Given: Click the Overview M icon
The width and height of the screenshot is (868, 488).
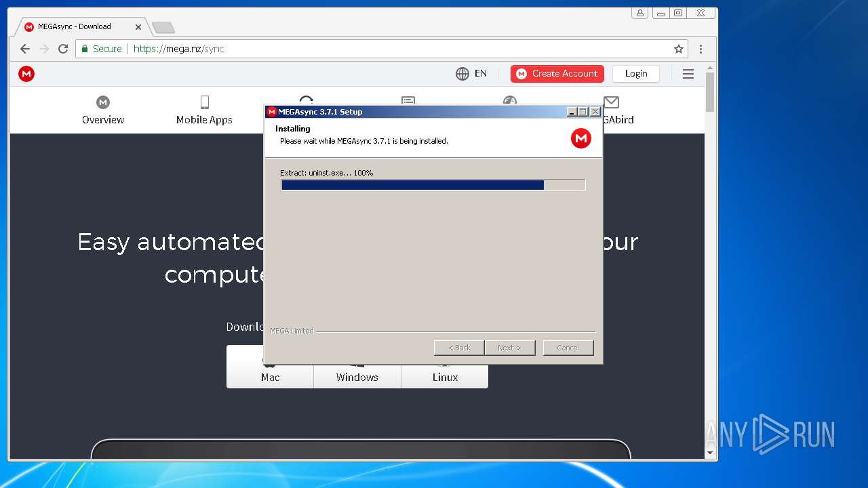Looking at the screenshot, I should [103, 102].
